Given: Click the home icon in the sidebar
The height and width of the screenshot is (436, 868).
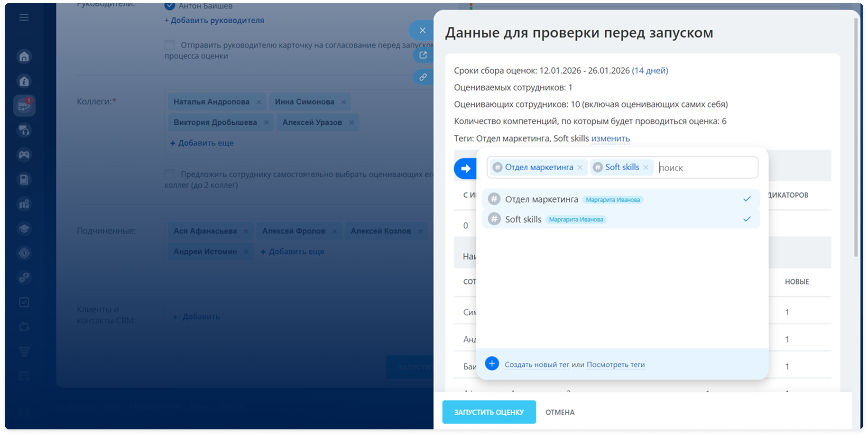Looking at the screenshot, I should (24, 57).
